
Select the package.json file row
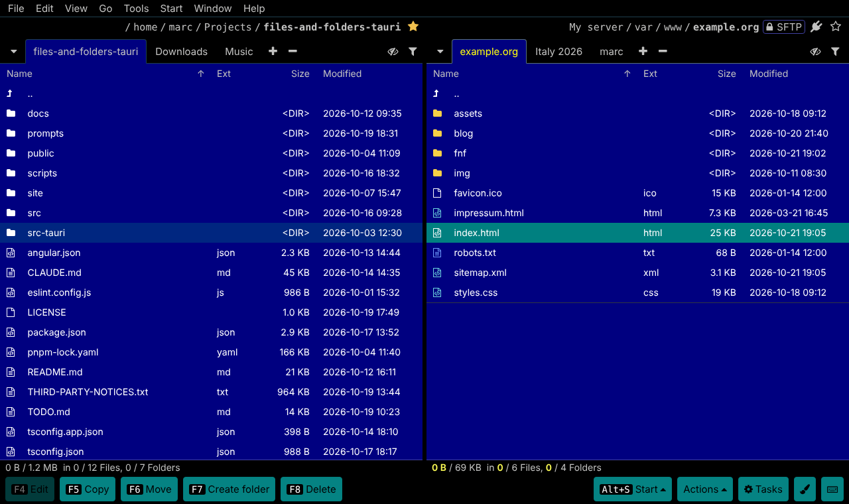coord(212,332)
